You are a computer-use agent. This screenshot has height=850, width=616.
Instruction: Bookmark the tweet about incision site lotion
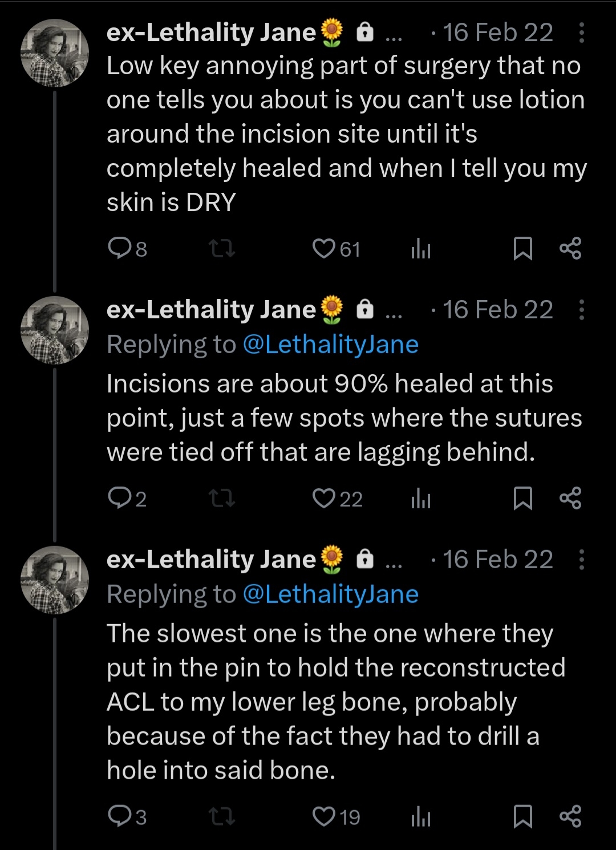coord(523,249)
